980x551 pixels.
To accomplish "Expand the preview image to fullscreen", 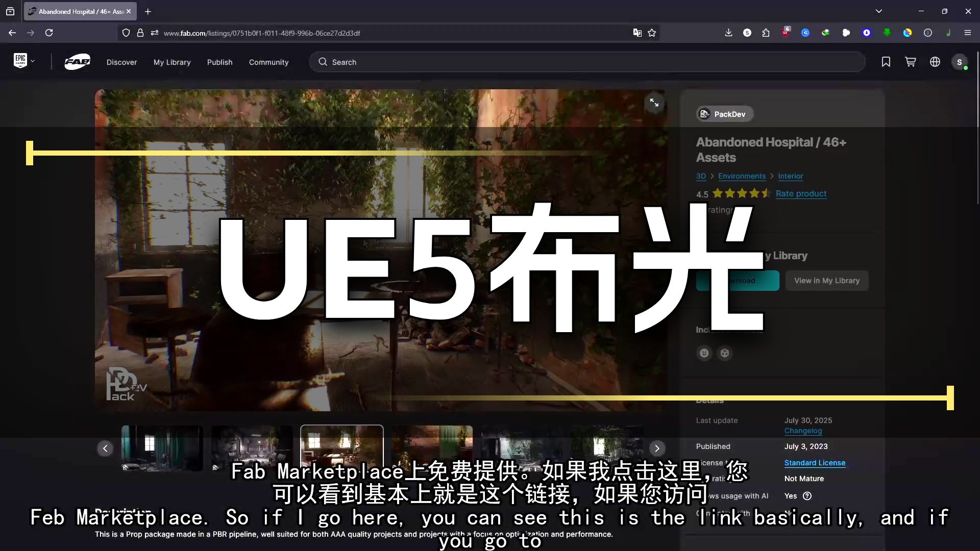I will 654,103.
